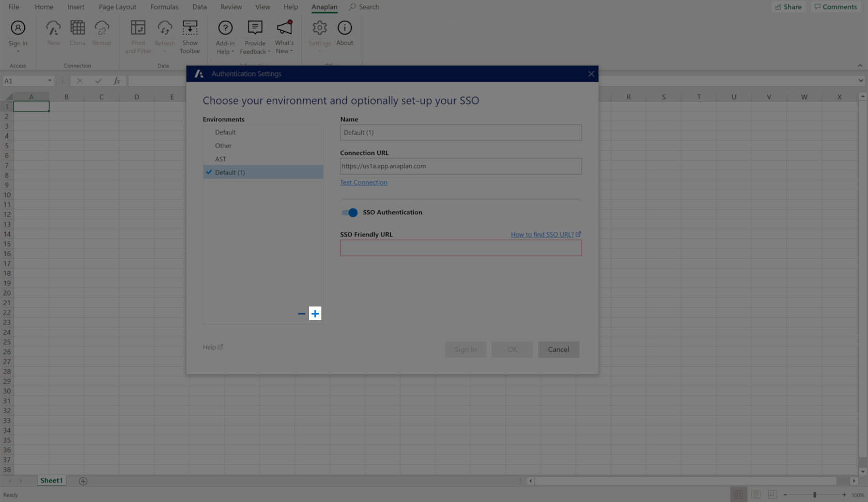Click inside the SSO Friendly URL field
Image resolution: width=868 pixels, height=502 pixels.
point(460,248)
